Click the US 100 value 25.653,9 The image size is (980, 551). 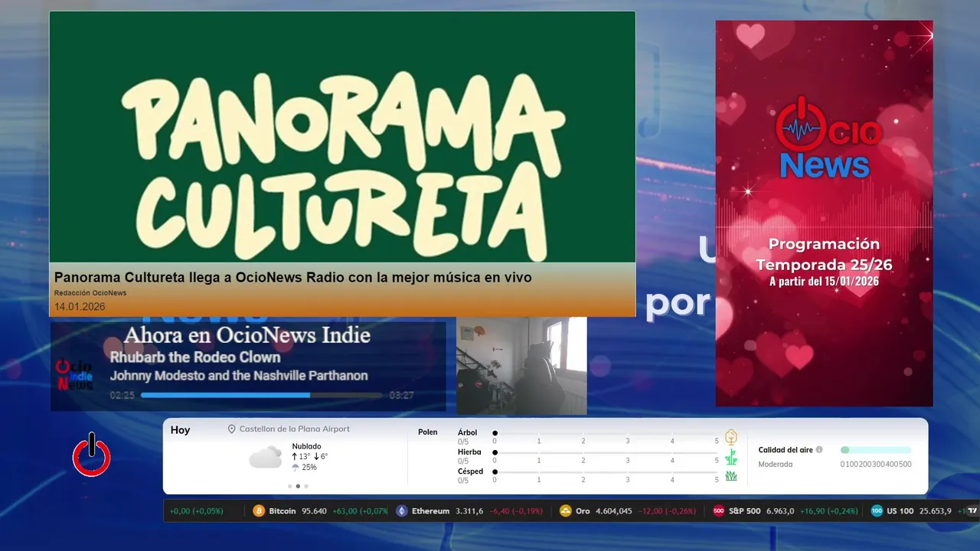(x=935, y=511)
